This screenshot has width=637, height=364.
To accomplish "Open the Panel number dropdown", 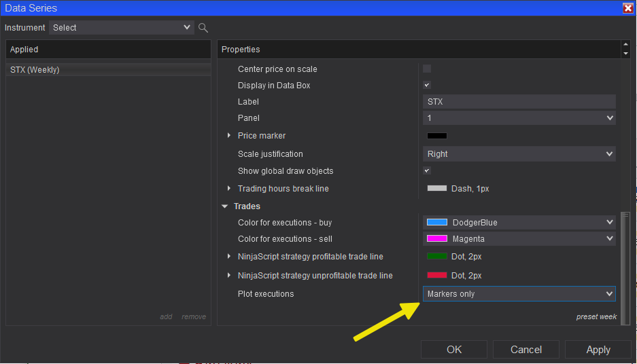I will tap(519, 118).
